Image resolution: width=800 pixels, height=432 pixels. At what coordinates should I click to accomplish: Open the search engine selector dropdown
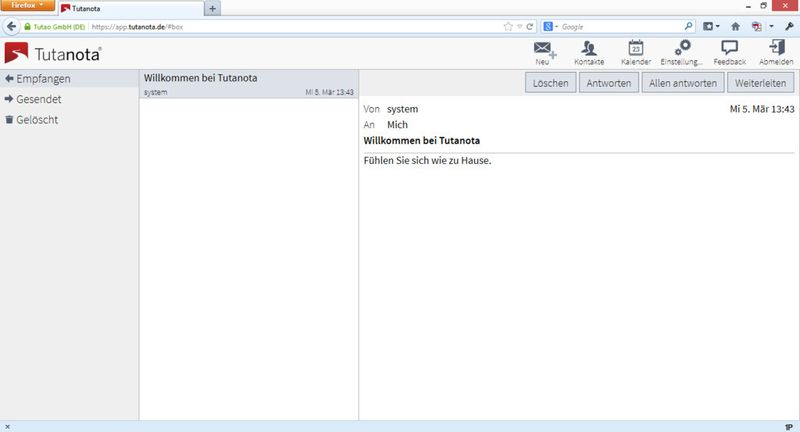(x=551, y=27)
